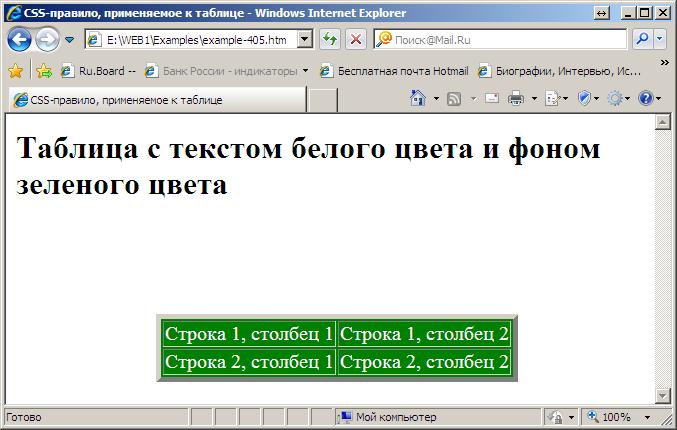Open the Help question mark menu
The height and width of the screenshot is (430, 677).
coord(645,98)
